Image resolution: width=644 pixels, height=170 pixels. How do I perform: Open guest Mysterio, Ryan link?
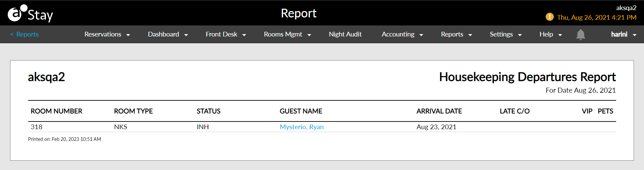[x=302, y=127]
